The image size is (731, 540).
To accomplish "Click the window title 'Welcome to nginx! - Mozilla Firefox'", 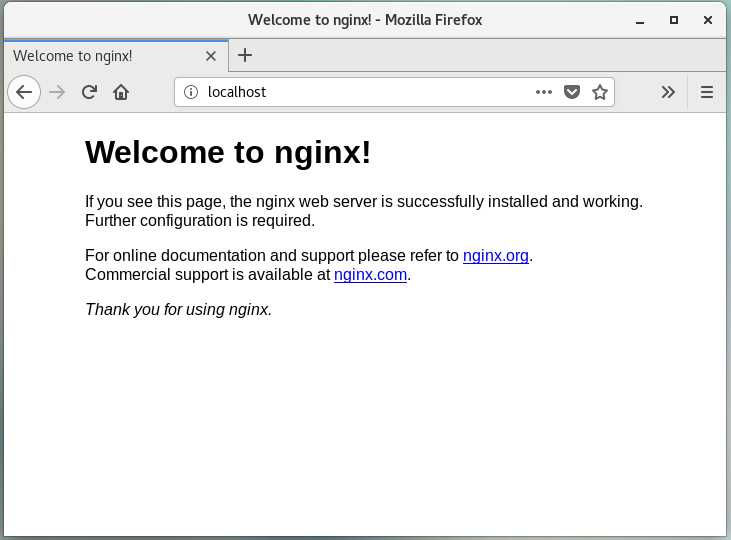I will [365, 20].
